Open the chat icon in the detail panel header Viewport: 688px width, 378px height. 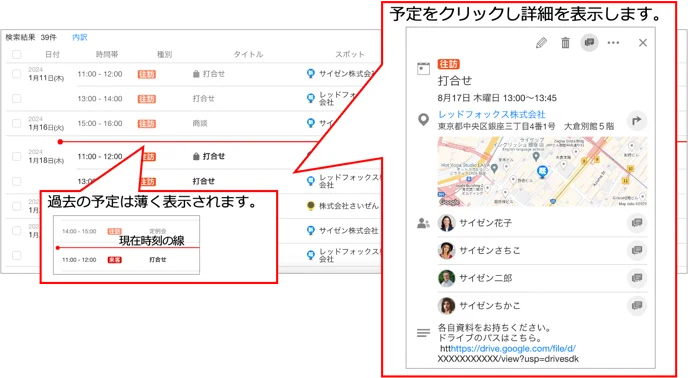point(589,43)
